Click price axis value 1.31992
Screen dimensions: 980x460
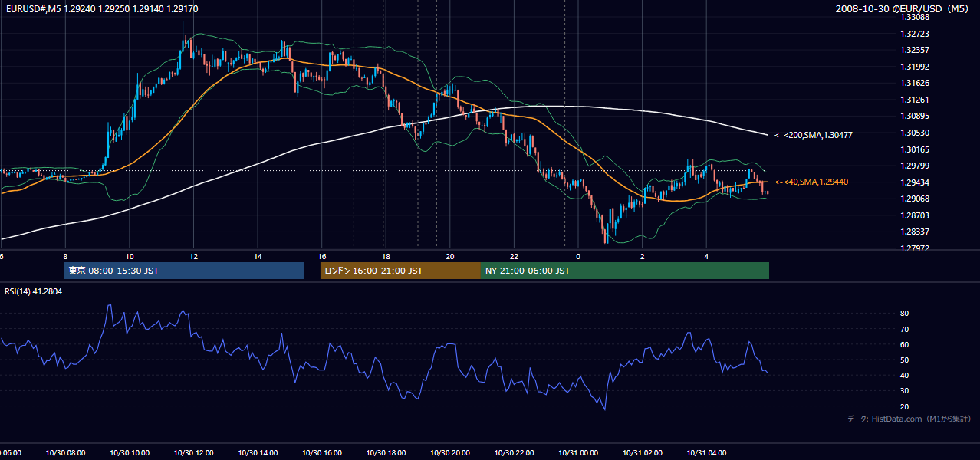point(916,67)
